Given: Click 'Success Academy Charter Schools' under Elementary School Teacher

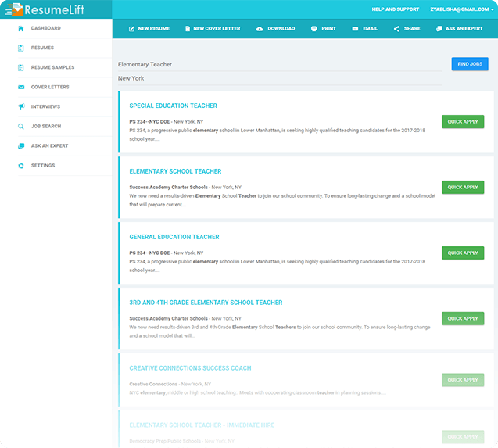Looking at the screenshot, I should [x=168, y=188].
